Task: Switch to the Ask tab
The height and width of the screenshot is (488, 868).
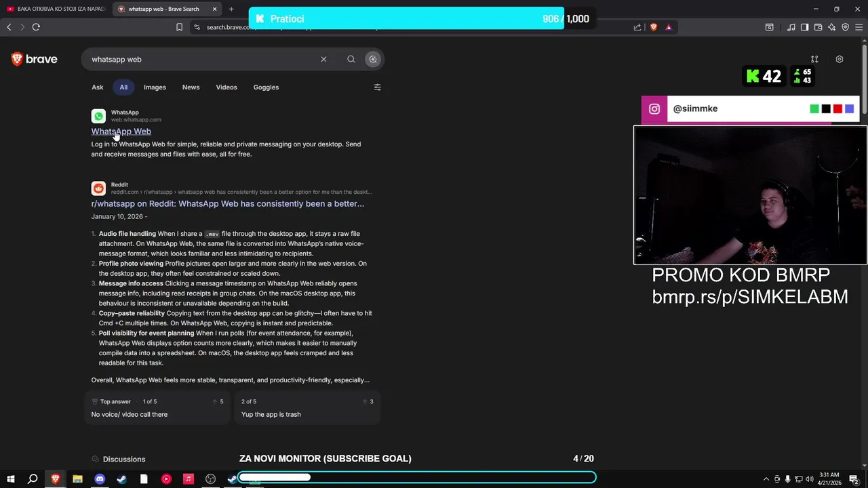Action: click(x=98, y=87)
